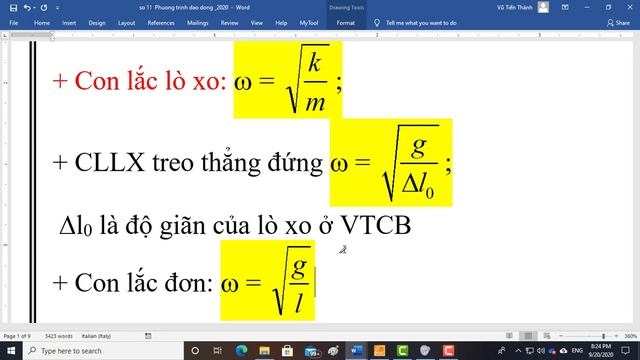Screen dimensions: 640x360
Task: Click the tab selector at ruler's left
Action: (5, 36)
